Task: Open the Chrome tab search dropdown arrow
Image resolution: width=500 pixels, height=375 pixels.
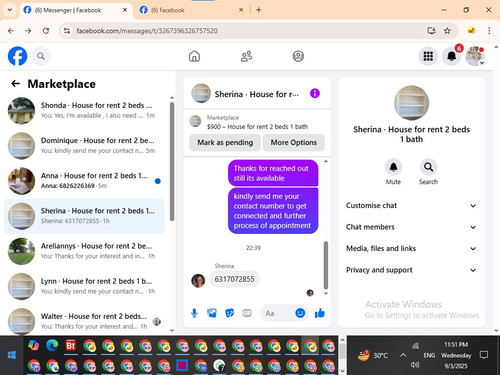Action: [x=10, y=10]
